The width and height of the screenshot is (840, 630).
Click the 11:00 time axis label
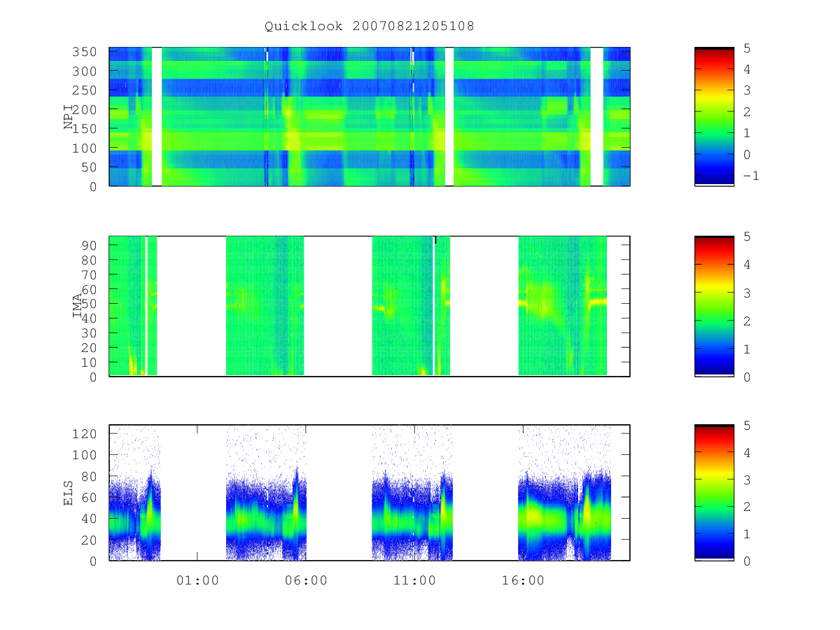point(414,580)
